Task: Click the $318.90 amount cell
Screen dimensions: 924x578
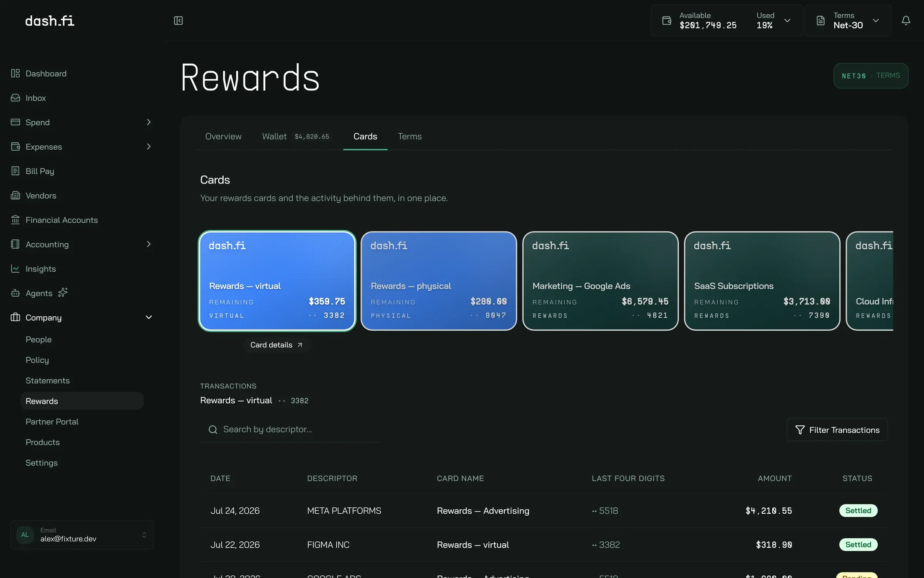Action: coord(774,544)
